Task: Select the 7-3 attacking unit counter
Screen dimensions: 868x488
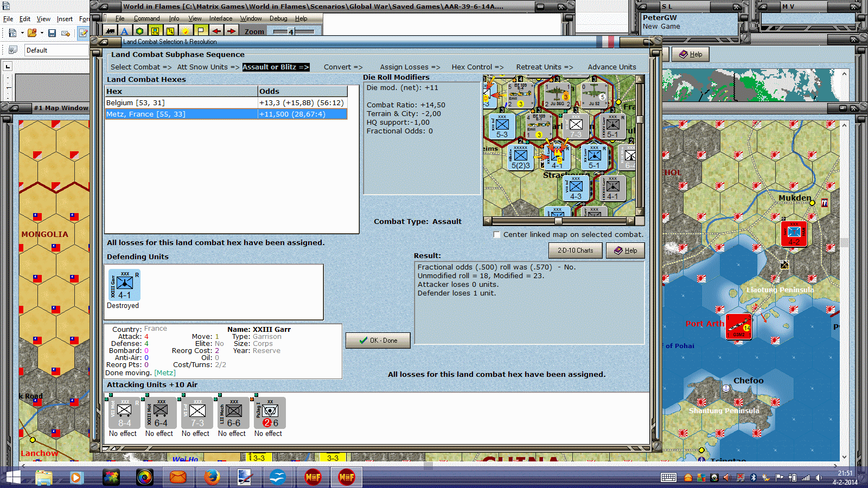Action: click(197, 413)
